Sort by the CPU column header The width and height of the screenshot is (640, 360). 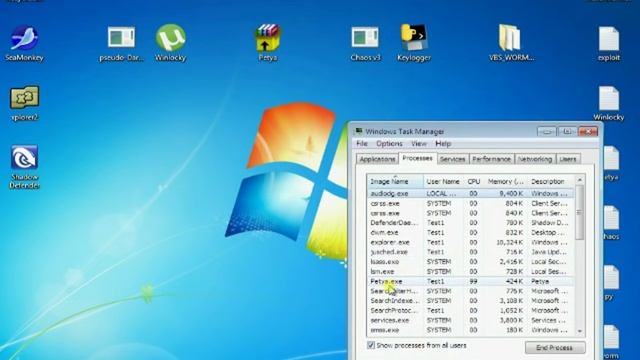tap(473, 181)
